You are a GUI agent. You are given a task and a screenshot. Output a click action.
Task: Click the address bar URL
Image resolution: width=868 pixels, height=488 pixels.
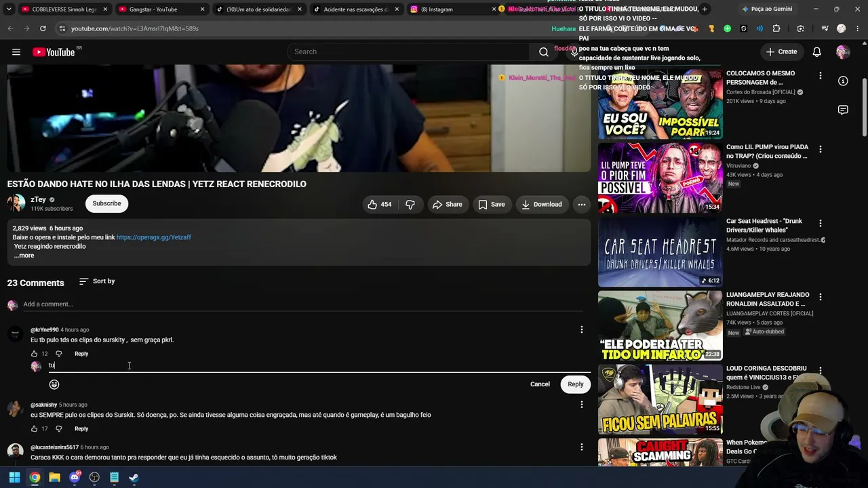[x=135, y=28]
